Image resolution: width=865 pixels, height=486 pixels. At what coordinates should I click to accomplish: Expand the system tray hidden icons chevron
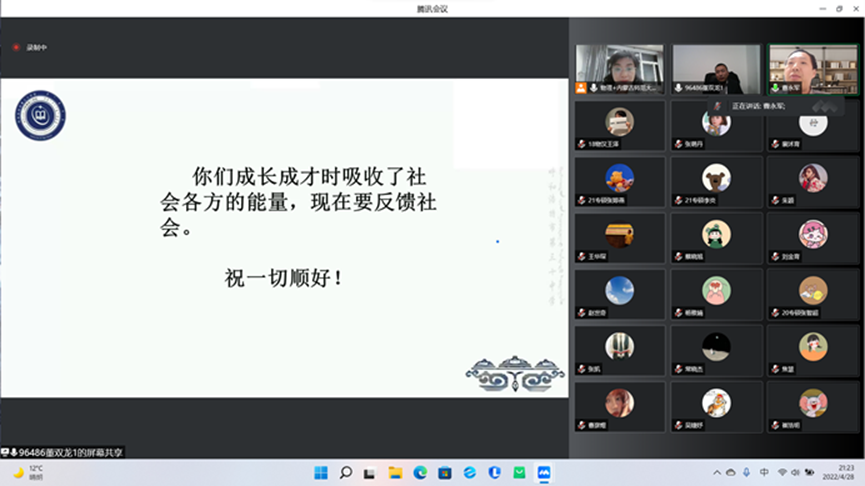(716, 472)
